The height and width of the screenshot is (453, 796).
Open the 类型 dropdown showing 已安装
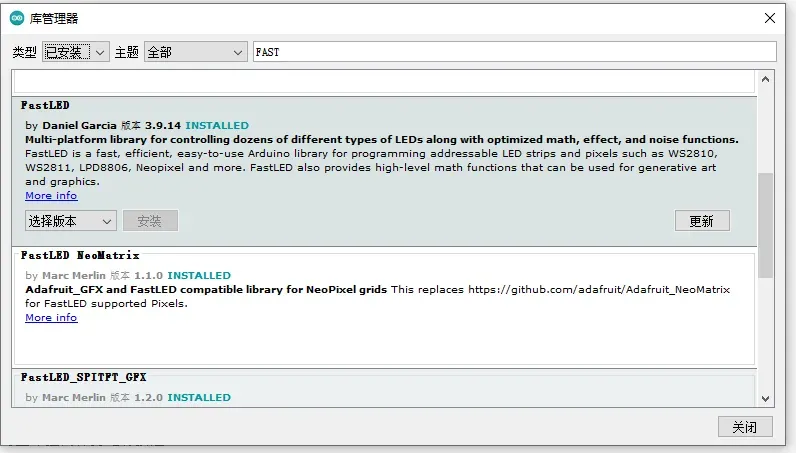coord(75,52)
